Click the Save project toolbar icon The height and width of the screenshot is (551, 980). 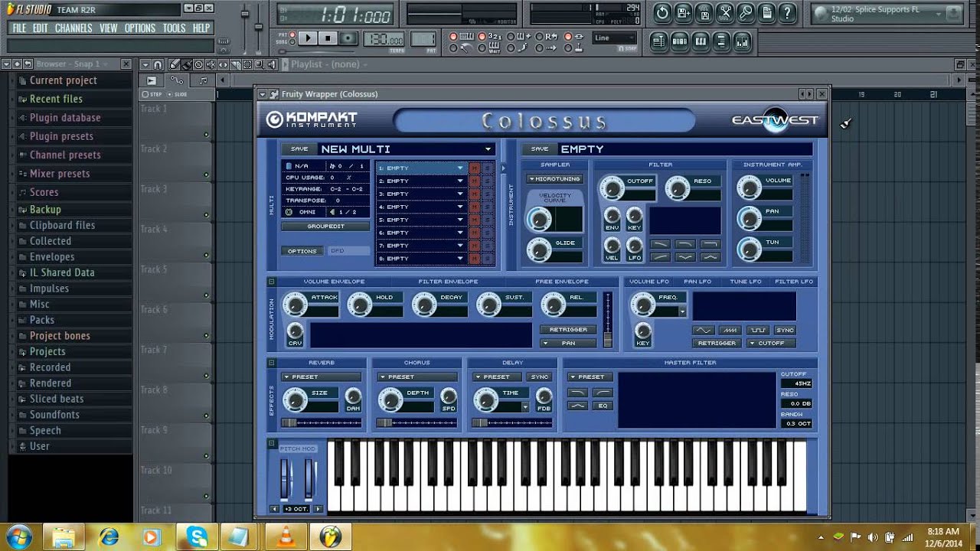coord(684,12)
